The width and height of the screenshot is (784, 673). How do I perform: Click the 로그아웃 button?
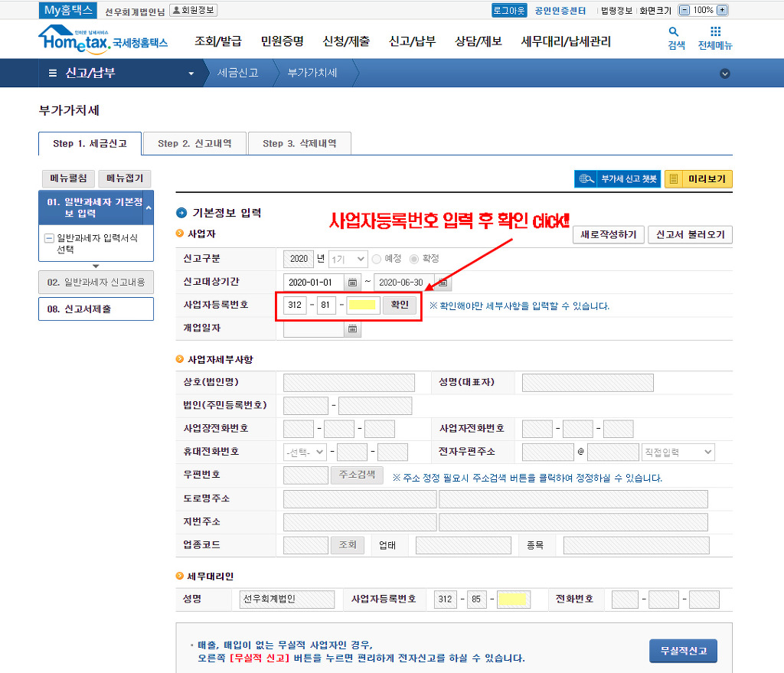tap(509, 10)
